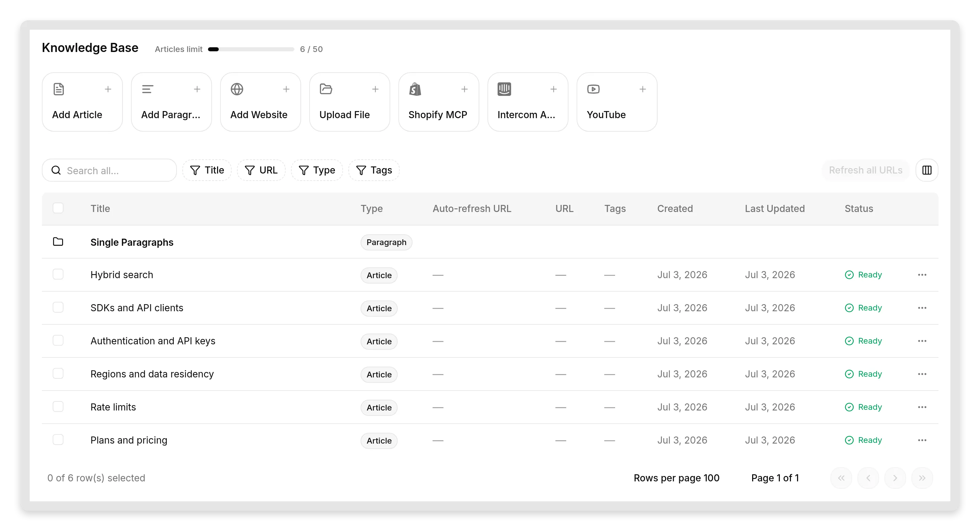Open the Plans and pricing article title
The image size is (980, 531).
129,440
